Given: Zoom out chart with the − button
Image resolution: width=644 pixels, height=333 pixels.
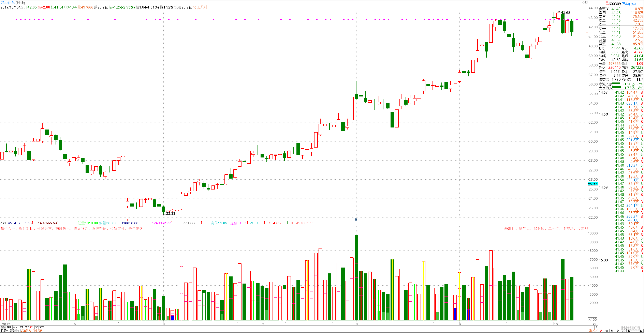Looking at the screenshot, I should 593,327.
